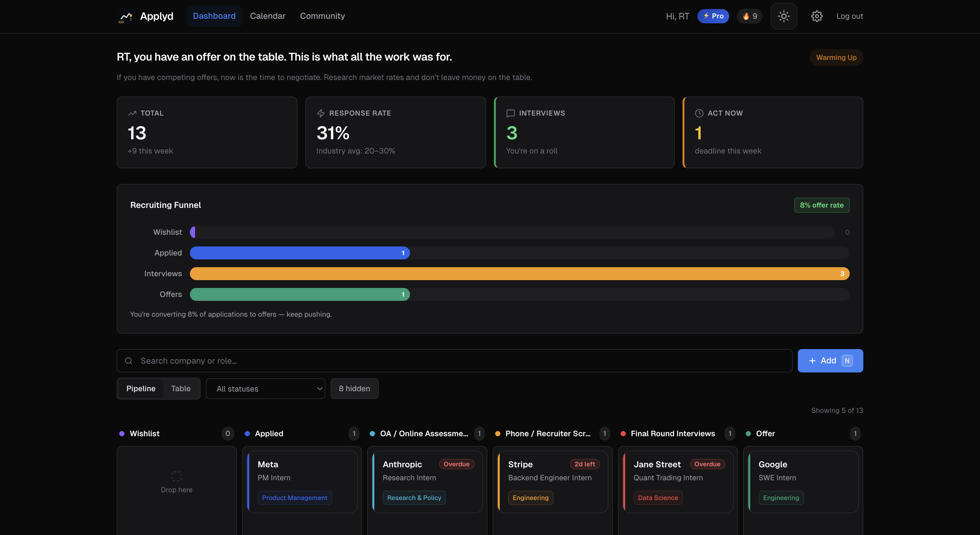Open the Calendar tab
This screenshot has width=980, height=535.
267,16
